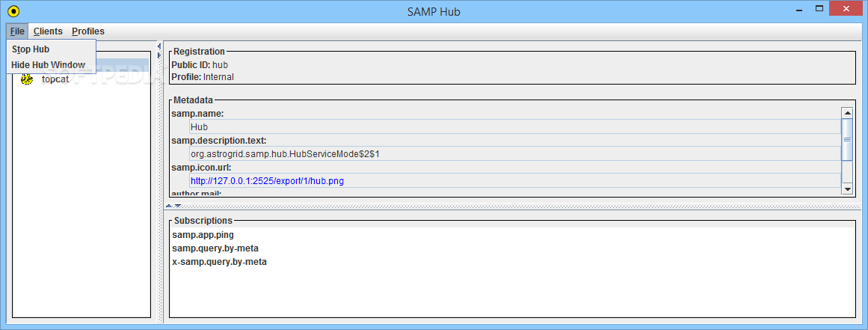Close the SAMP Hub window
This screenshot has height=330, width=868.
pos(846,9)
